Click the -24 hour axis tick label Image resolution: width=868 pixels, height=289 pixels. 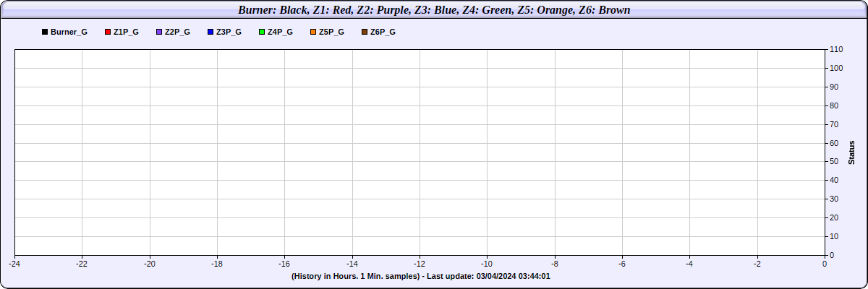pyautogui.click(x=14, y=264)
